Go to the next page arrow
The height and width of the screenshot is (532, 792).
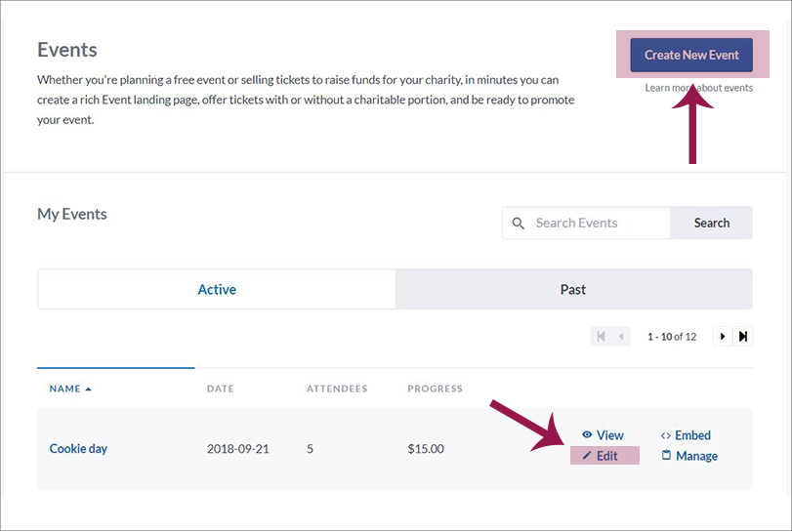pyautogui.click(x=723, y=336)
